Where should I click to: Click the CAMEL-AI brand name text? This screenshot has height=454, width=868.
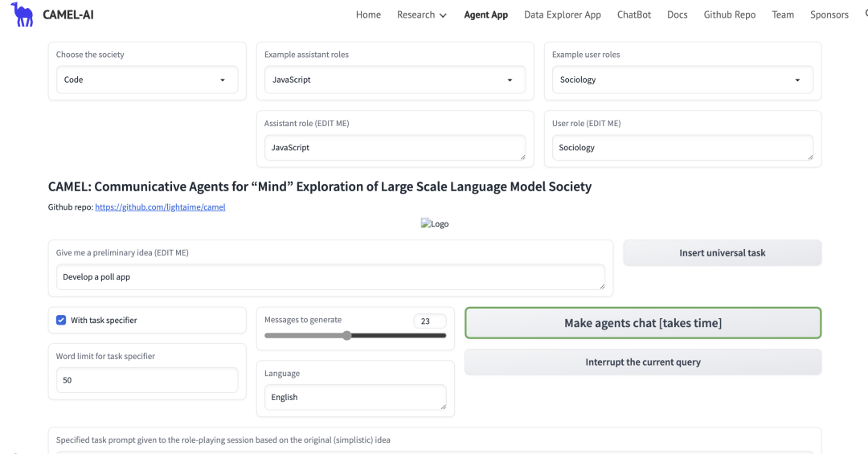pos(68,15)
